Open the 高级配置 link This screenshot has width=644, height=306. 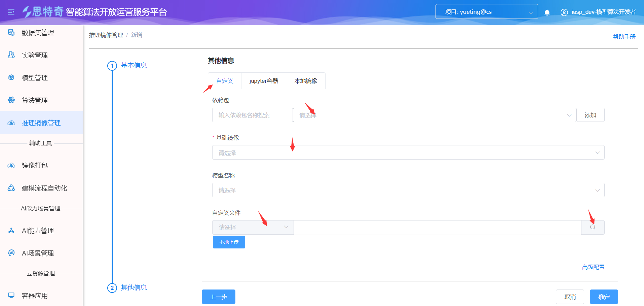[x=593, y=267]
